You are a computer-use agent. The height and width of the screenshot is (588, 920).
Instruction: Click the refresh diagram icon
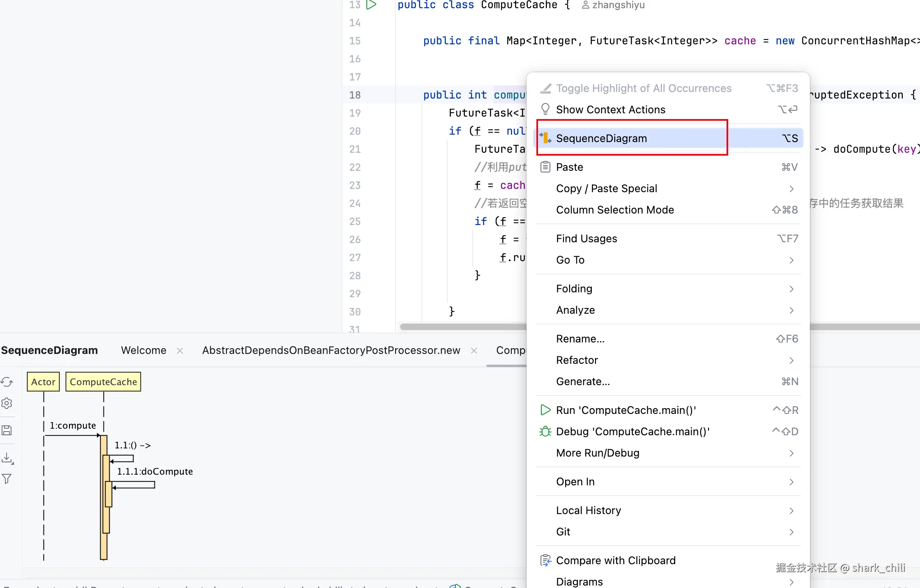click(7, 382)
